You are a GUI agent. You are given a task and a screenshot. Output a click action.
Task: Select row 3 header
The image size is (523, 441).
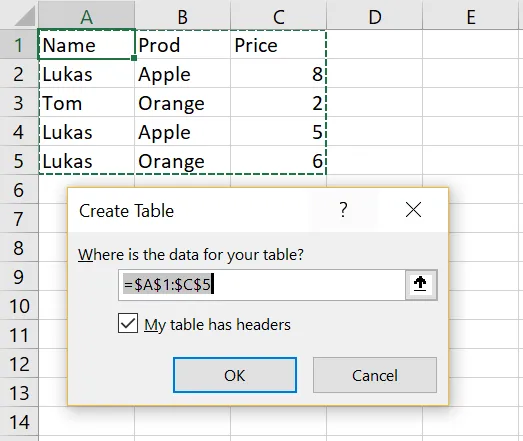19,103
